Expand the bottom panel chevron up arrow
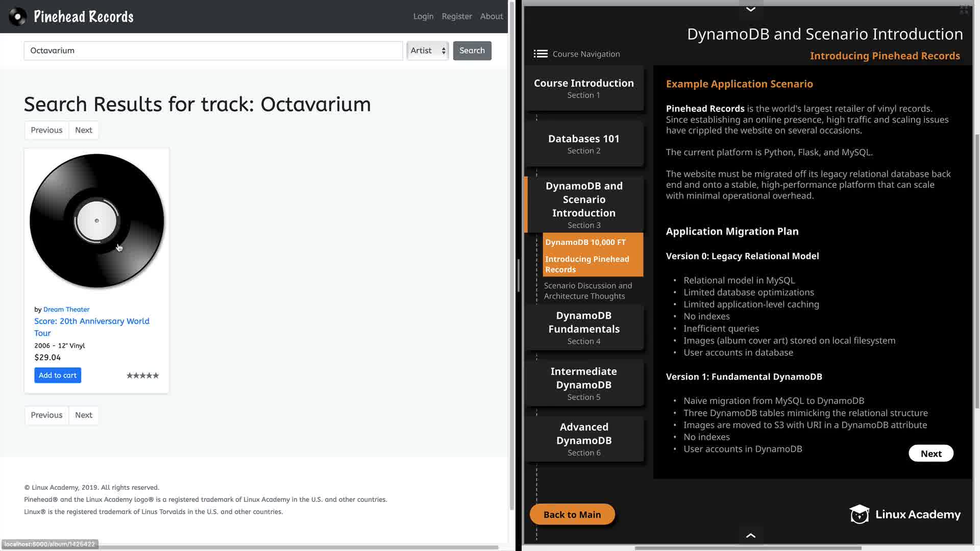 pyautogui.click(x=750, y=535)
